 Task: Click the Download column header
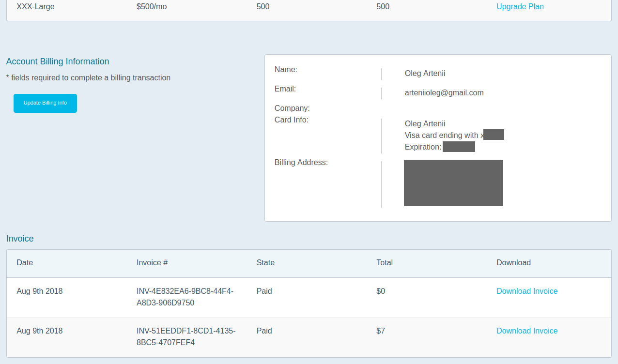tap(513, 262)
